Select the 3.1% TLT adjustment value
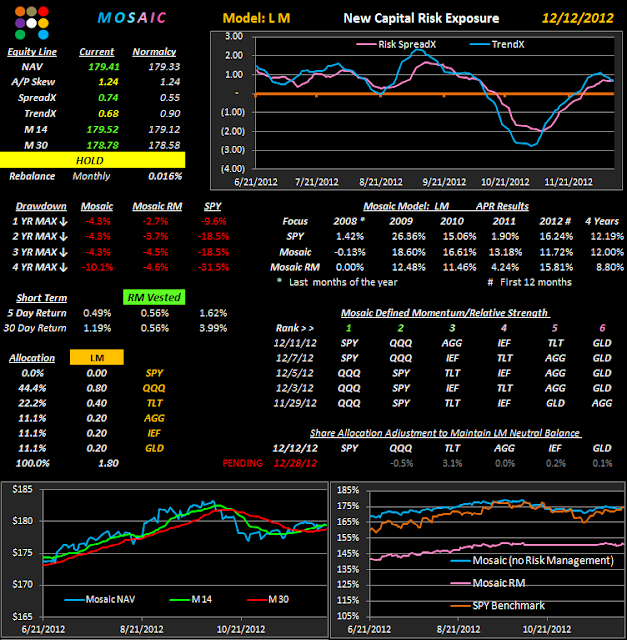 pyautogui.click(x=452, y=464)
